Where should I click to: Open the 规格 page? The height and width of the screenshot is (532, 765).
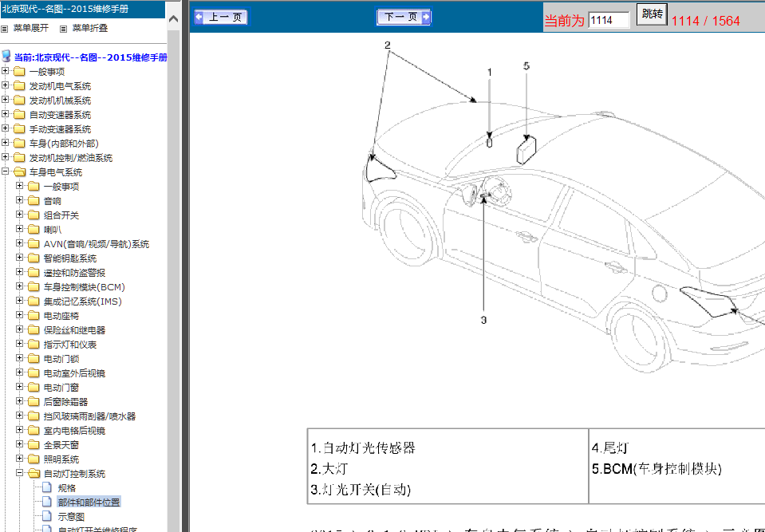click(67, 487)
